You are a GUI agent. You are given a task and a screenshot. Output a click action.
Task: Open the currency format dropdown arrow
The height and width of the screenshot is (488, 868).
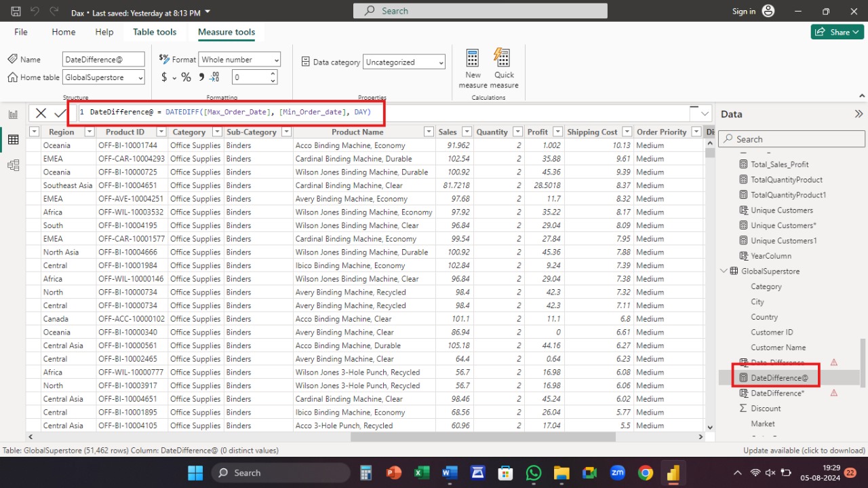point(174,78)
